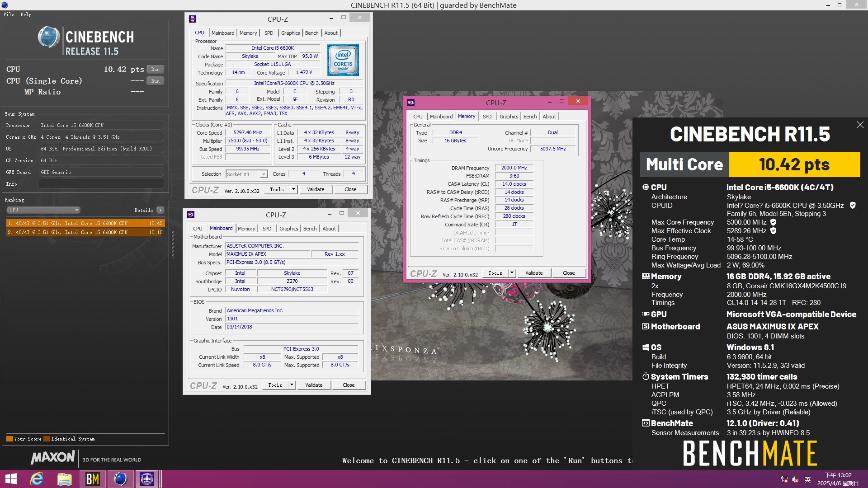The image size is (868, 488).
Task: Open SPD tab in Memory CPU-Z window
Action: [487, 117]
